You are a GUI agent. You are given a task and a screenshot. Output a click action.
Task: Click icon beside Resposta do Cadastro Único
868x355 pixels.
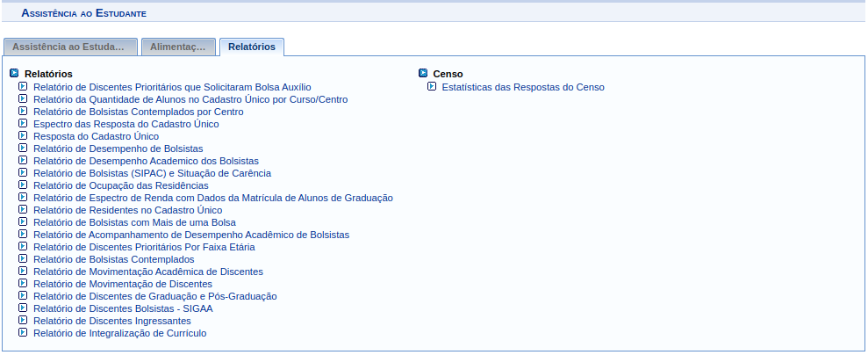pyautogui.click(x=23, y=136)
